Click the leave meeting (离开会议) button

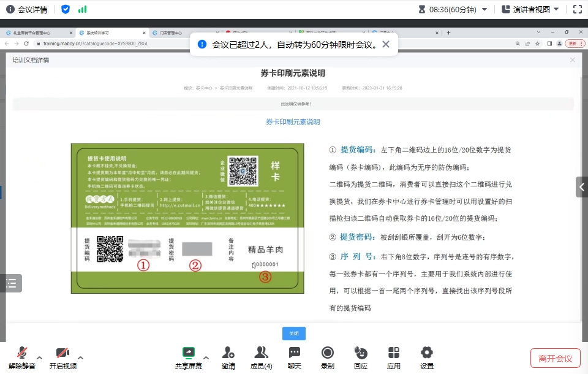tap(555, 358)
